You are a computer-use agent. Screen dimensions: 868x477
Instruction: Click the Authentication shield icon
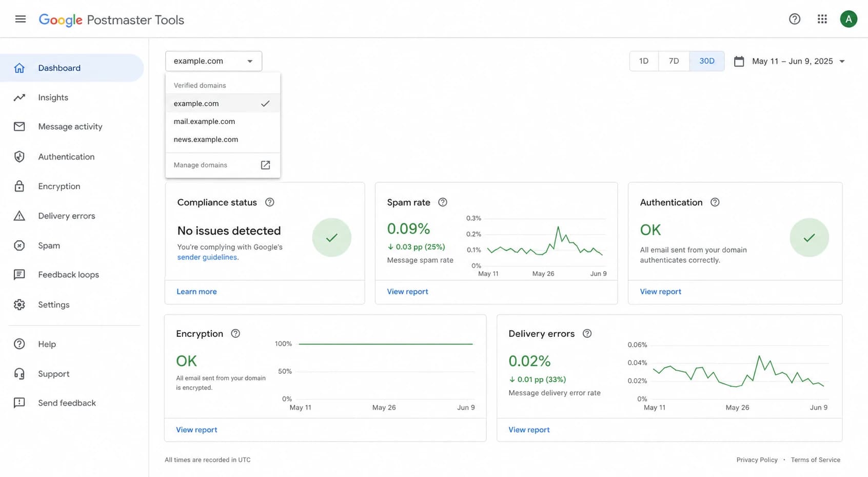(x=19, y=157)
